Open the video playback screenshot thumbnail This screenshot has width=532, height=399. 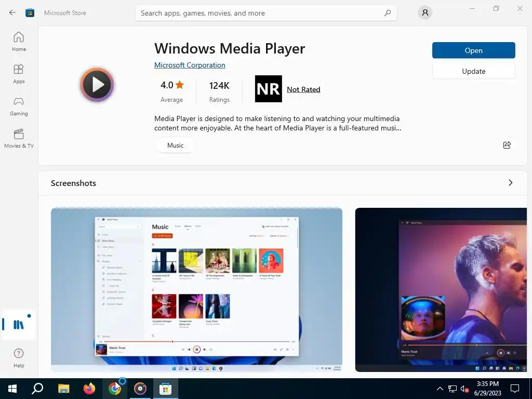click(x=441, y=290)
